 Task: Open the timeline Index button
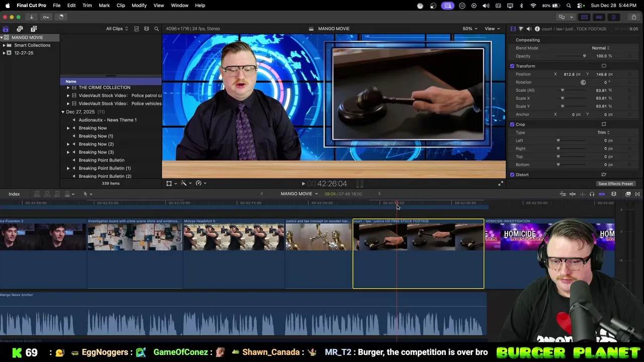14,194
